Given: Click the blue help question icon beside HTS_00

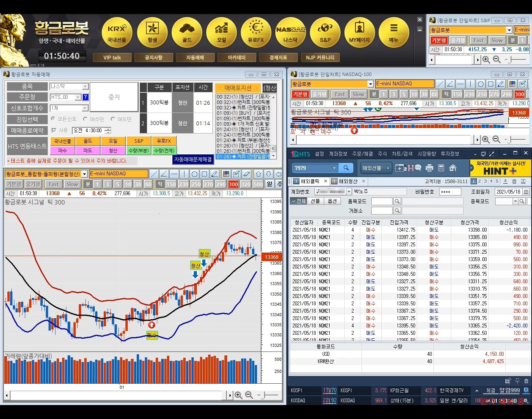Looking at the screenshot, I should [x=85, y=97].
